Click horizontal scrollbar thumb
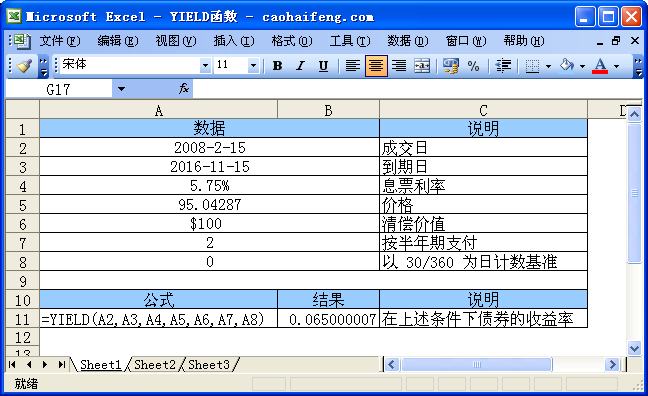648x396 pixels. click(x=476, y=364)
